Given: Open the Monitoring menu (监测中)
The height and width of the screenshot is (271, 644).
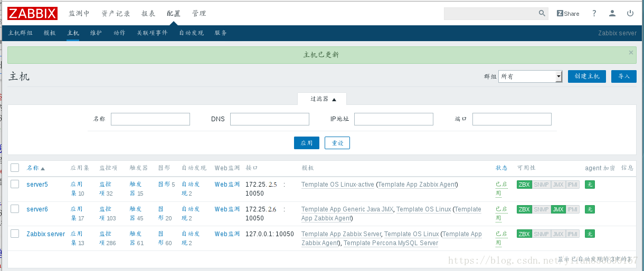Looking at the screenshot, I should click(x=79, y=13).
